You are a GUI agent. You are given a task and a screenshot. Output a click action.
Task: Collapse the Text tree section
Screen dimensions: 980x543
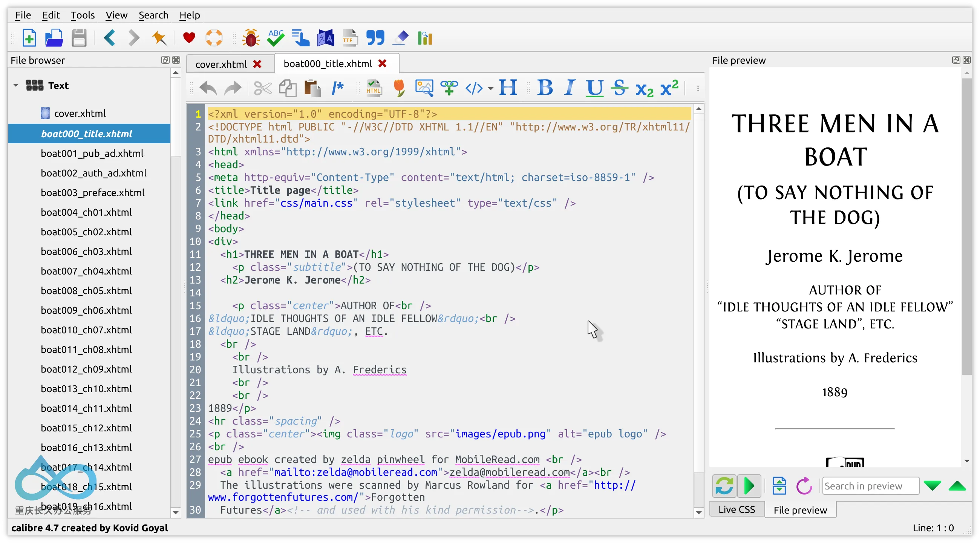click(x=15, y=85)
